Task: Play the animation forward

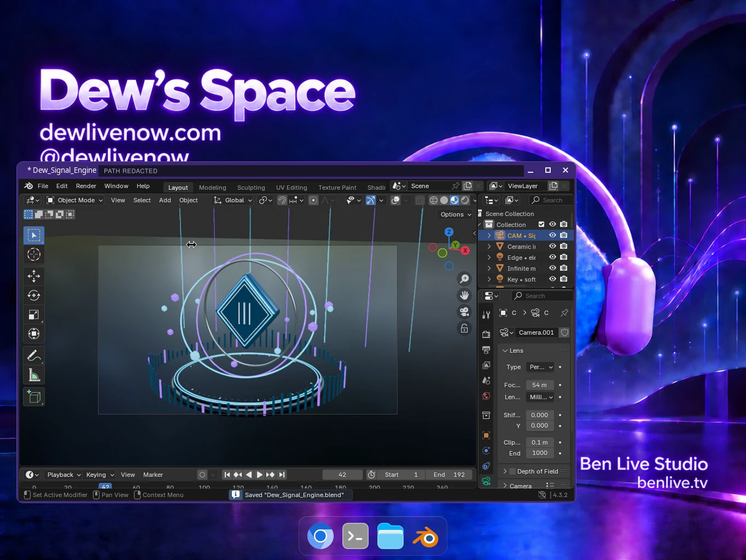Action: (259, 475)
